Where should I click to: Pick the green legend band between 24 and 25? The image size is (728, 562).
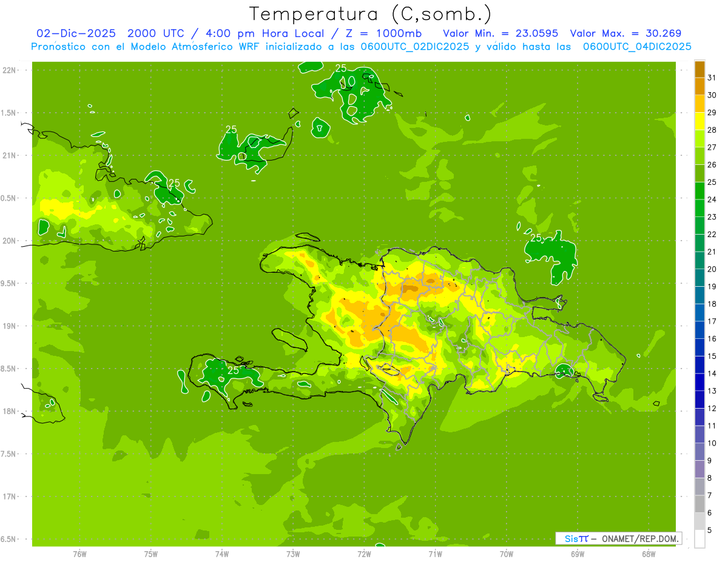(x=699, y=190)
